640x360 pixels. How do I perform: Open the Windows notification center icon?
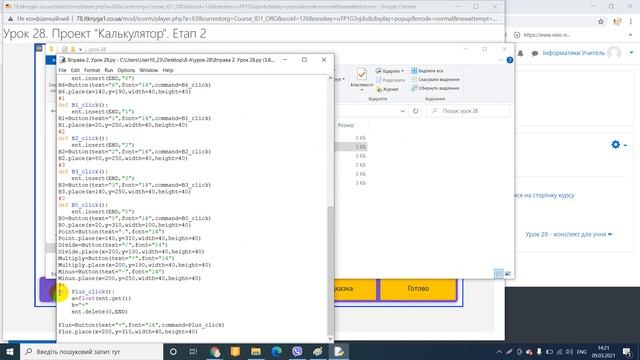click(x=627, y=352)
